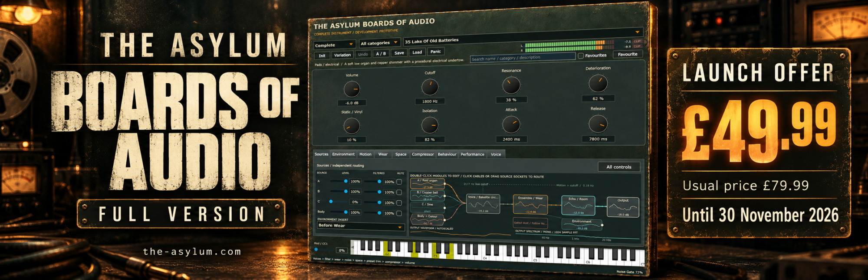Switch to the Compressor tab

423,154
